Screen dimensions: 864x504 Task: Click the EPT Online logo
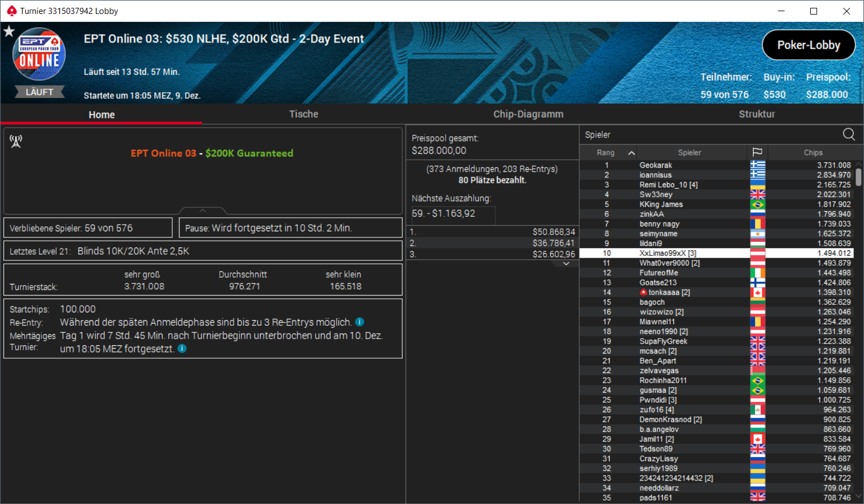click(x=39, y=54)
